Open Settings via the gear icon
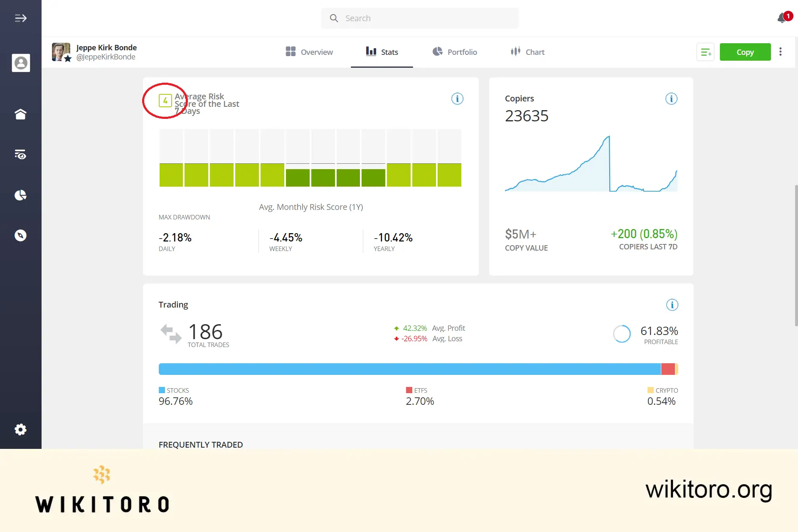798x532 pixels. pos(21,429)
